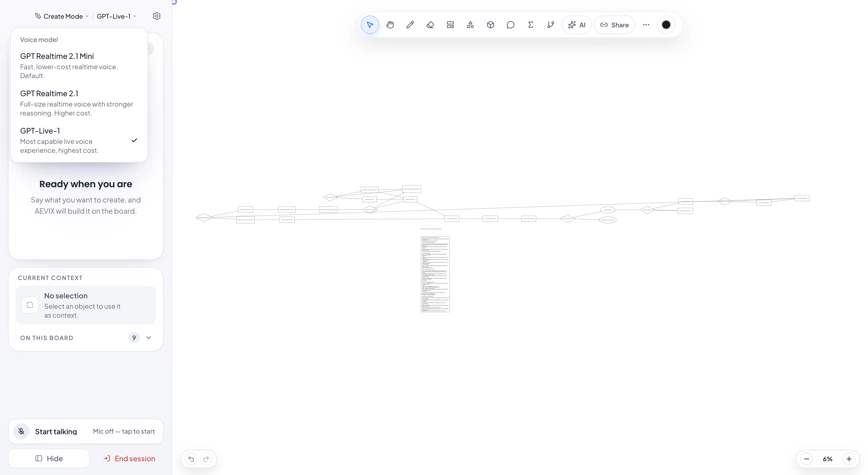868x475 pixels.
Task: Open the shapes tool
Action: coord(470,25)
